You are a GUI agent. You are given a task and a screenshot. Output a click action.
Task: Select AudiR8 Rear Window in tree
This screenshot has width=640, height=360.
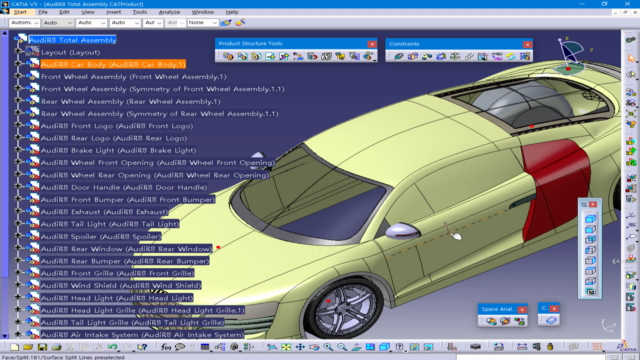pyautogui.click(x=126, y=249)
